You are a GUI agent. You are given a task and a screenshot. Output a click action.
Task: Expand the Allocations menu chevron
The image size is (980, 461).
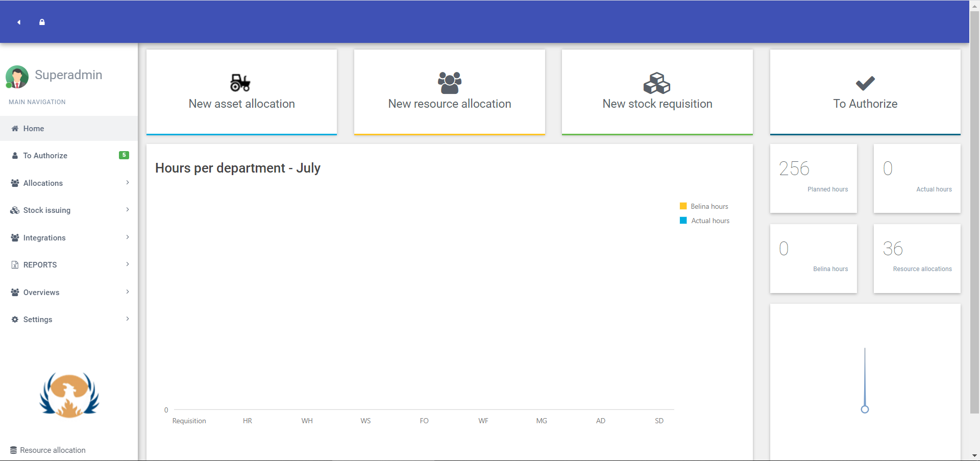pos(128,182)
